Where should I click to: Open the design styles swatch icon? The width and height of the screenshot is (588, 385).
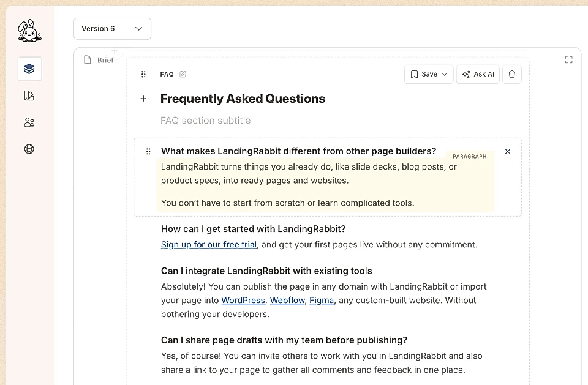(x=29, y=95)
